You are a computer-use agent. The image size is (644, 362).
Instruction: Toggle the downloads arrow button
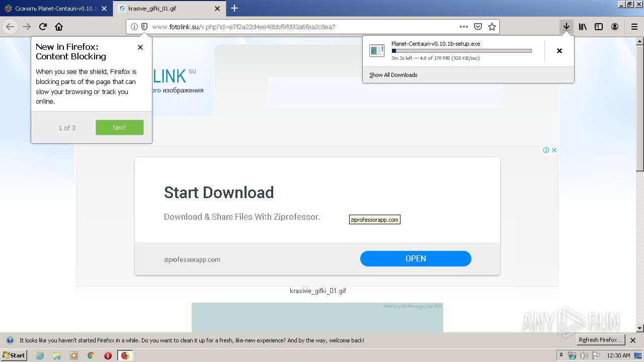coord(566,27)
